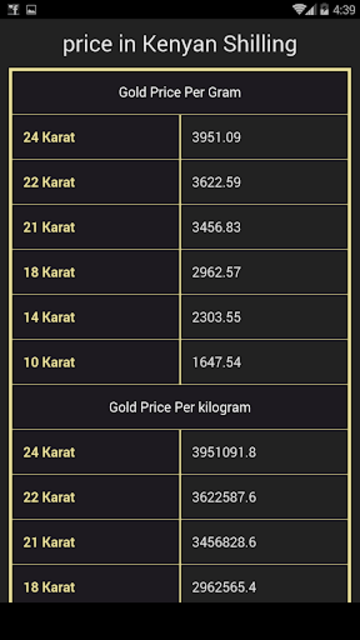This screenshot has width=360, height=640.
Task: Tap the 3951.09 price value
Action: pos(216,138)
